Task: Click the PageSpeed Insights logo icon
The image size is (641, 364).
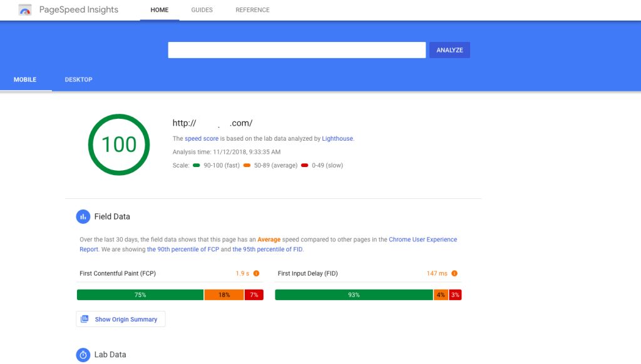Action: click(x=25, y=10)
